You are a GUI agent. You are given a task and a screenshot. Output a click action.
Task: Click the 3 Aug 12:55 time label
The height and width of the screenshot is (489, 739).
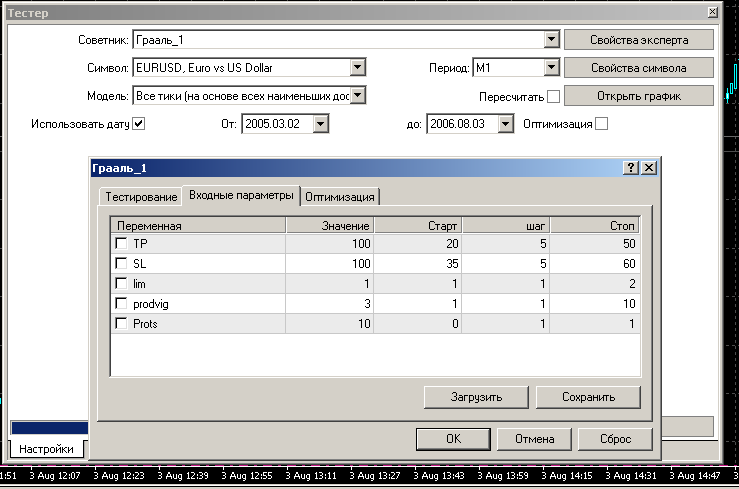[x=246, y=476]
